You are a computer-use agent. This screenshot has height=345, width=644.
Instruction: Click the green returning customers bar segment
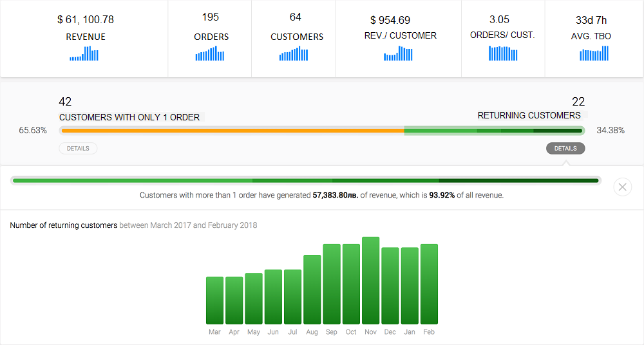coord(493,131)
